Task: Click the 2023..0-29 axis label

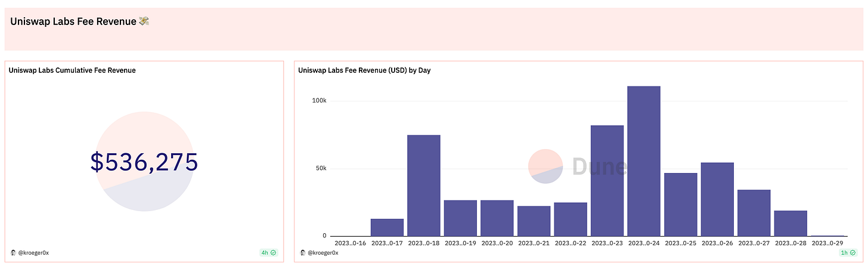Action: (x=827, y=243)
